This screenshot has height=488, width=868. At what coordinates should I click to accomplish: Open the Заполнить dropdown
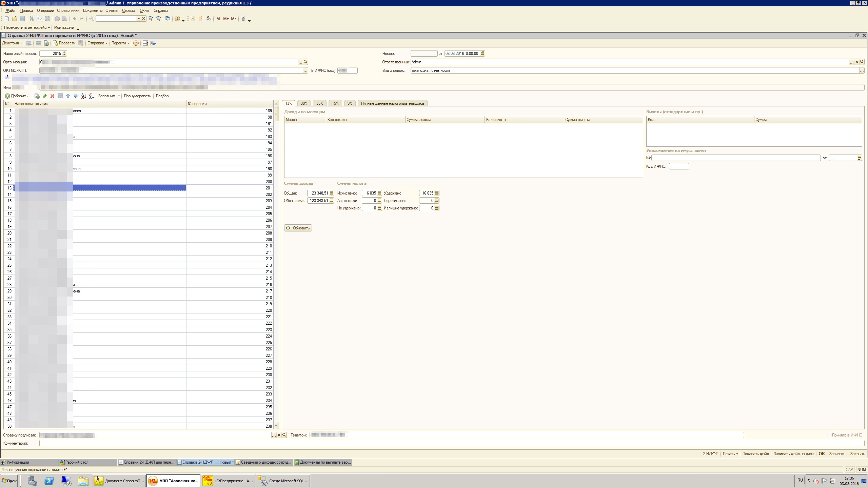(109, 96)
